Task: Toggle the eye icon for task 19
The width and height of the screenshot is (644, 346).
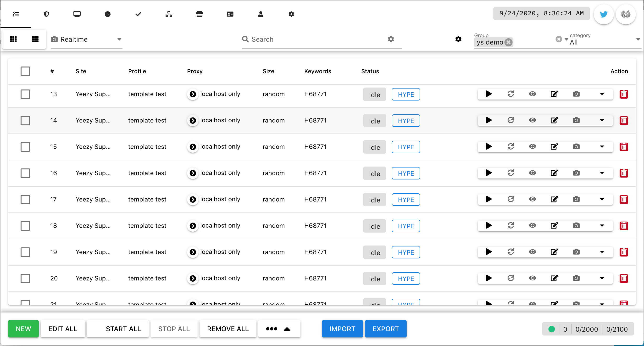Action: 533,252
